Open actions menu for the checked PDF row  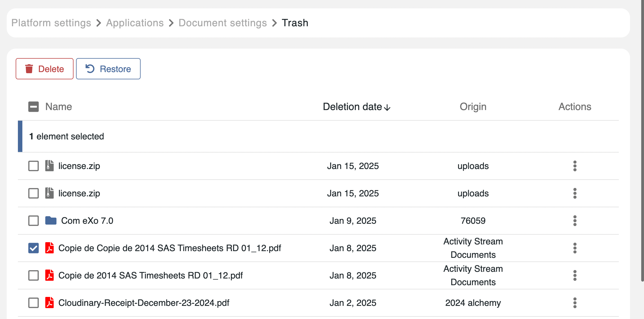pyautogui.click(x=575, y=248)
